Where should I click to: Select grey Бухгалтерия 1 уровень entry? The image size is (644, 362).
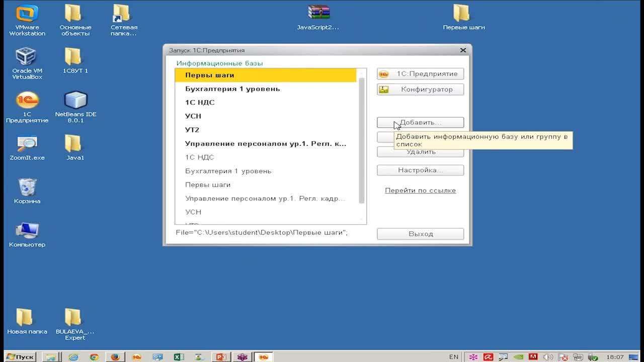pos(265,171)
